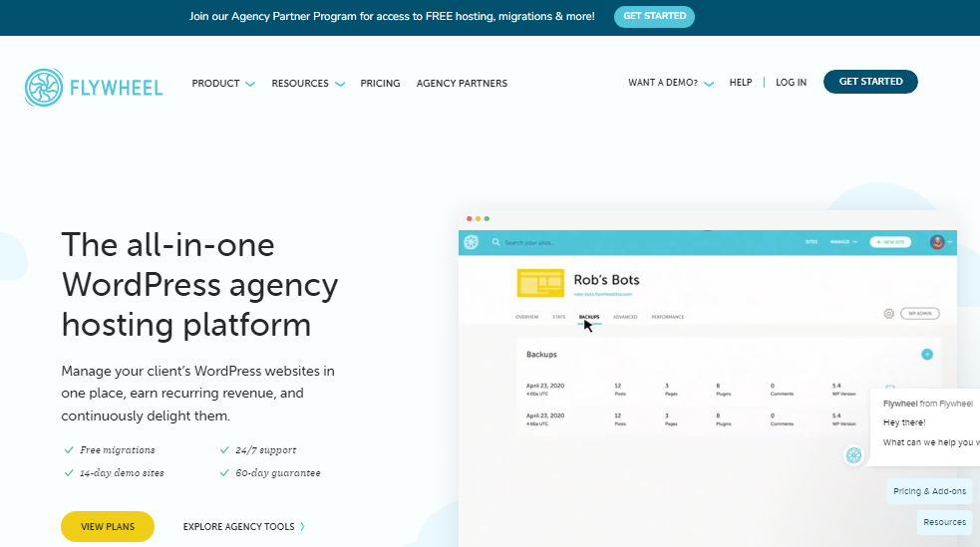Open the Want a Demo? menu
The width and height of the screenshot is (980, 547).
pyautogui.click(x=663, y=83)
